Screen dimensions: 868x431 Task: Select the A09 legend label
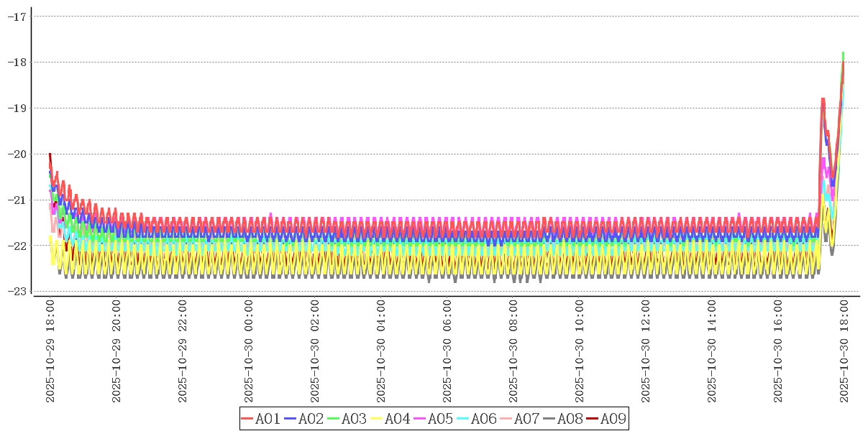[x=613, y=419]
